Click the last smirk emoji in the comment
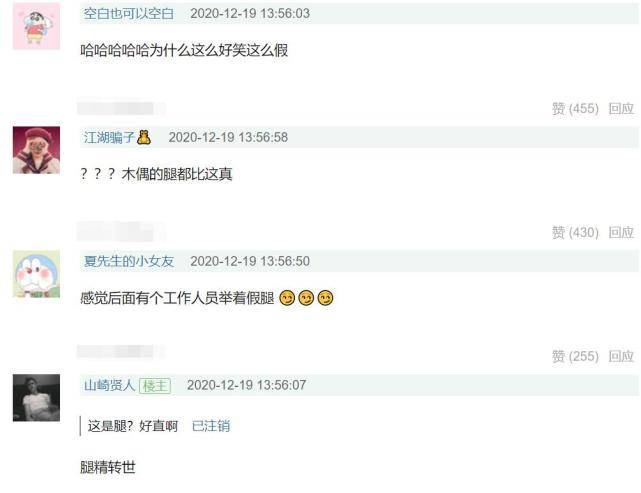The height and width of the screenshot is (493, 641). pyautogui.click(x=325, y=298)
